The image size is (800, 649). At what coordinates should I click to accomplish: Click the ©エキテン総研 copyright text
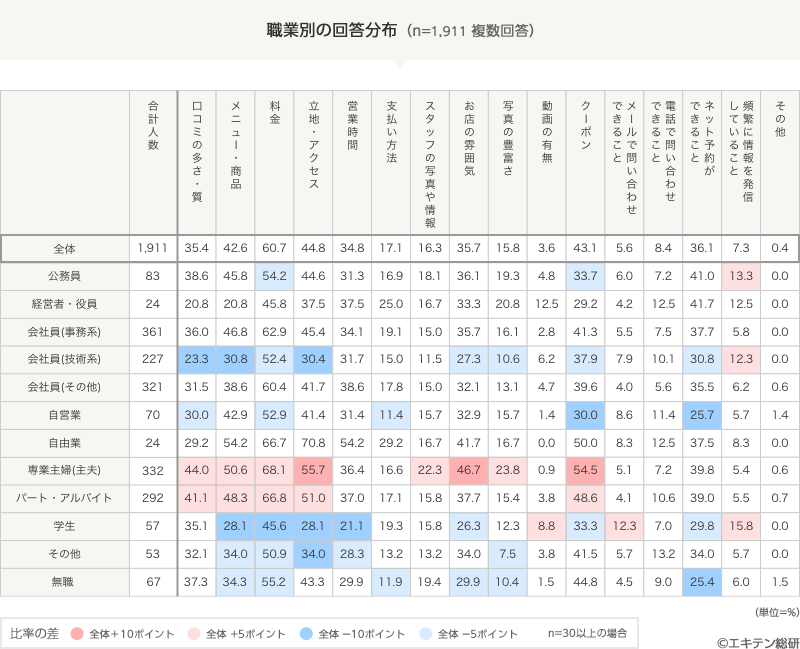click(x=757, y=641)
